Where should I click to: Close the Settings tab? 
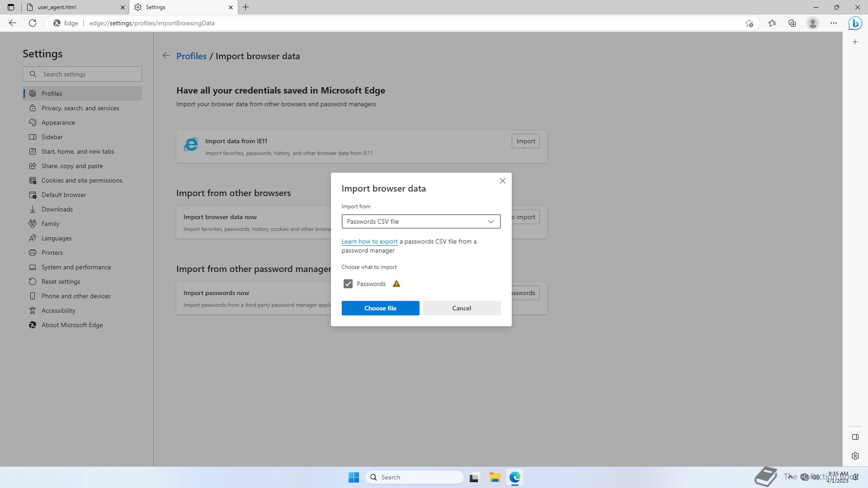coord(231,7)
